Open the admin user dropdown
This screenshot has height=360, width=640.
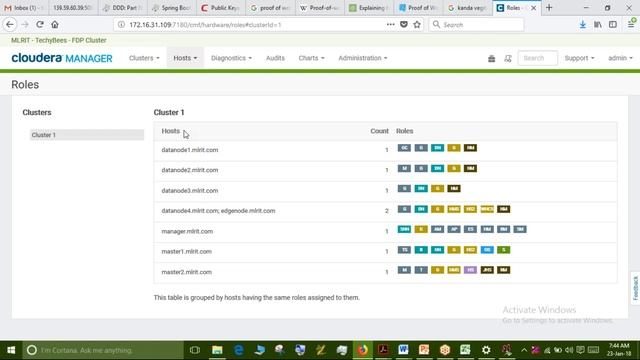click(x=620, y=58)
